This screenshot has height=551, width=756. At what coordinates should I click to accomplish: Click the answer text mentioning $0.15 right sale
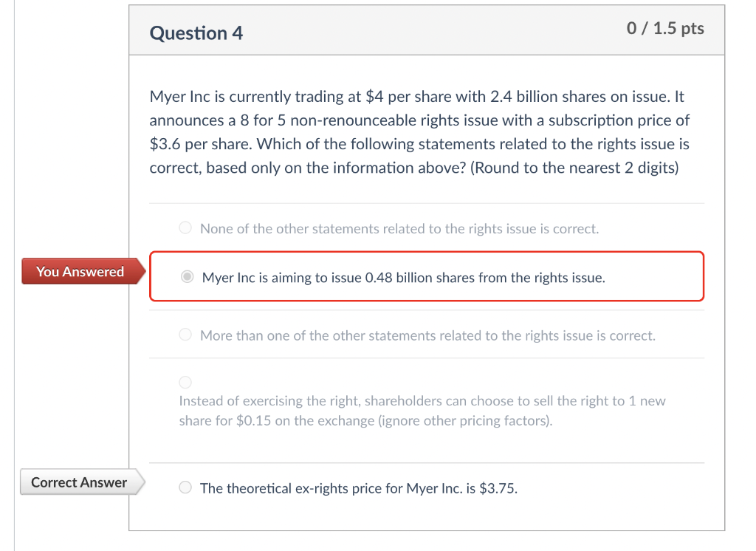point(421,411)
